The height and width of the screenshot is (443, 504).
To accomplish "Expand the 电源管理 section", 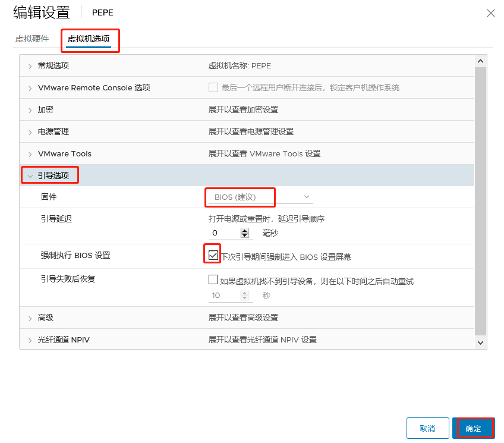I will 30,132.
